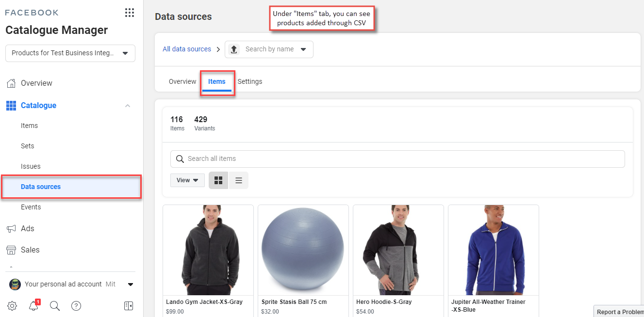The height and width of the screenshot is (317, 644).
Task: Go to Issues in the sidebar
Action: (31, 166)
